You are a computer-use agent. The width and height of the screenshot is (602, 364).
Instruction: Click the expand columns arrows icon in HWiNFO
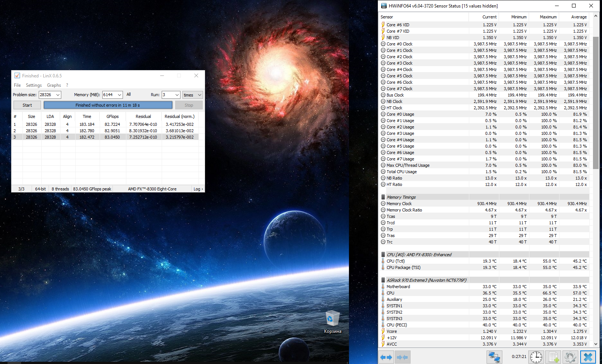386,357
